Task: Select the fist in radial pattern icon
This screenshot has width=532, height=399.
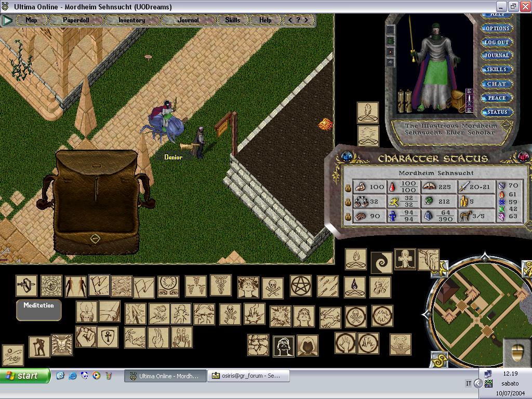Action: point(51,286)
